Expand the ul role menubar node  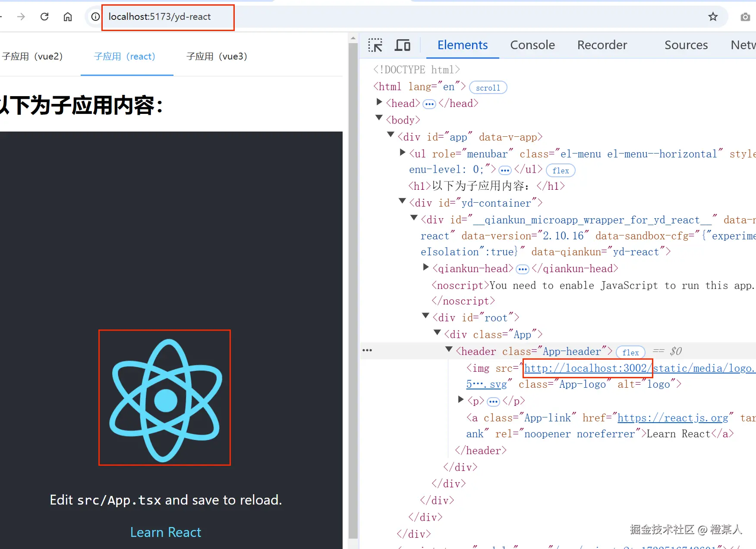pos(403,152)
